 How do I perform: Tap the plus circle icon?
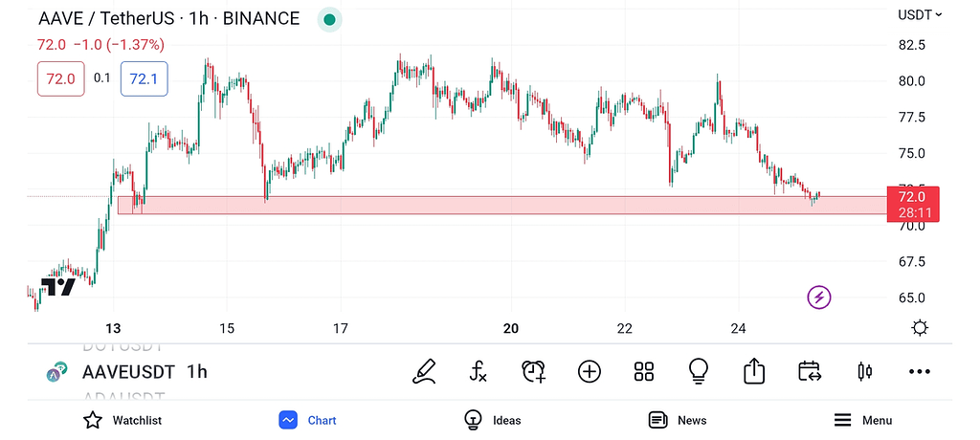coord(589,371)
